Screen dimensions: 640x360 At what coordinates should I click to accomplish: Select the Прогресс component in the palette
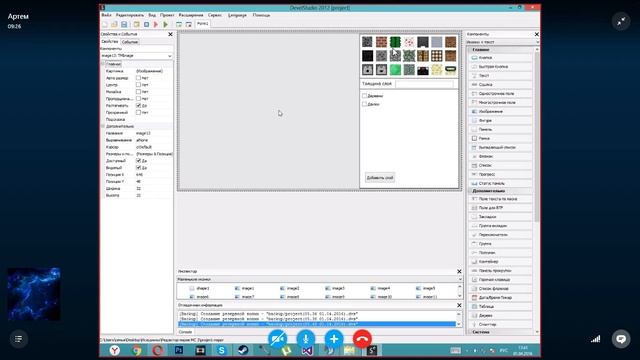pyautogui.click(x=501, y=174)
